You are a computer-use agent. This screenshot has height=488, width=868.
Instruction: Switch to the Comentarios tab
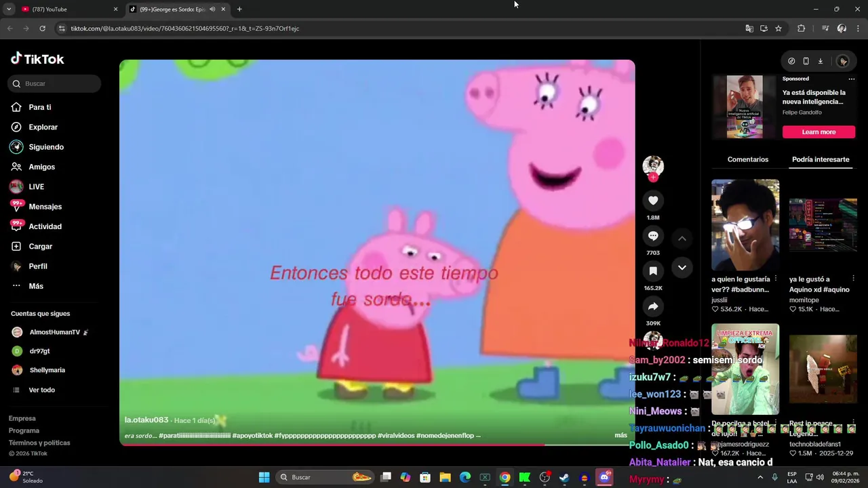[x=748, y=159]
